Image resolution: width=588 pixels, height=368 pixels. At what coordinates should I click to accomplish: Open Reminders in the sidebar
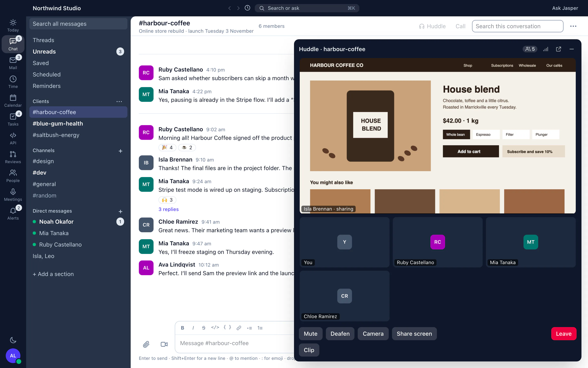coord(78,86)
